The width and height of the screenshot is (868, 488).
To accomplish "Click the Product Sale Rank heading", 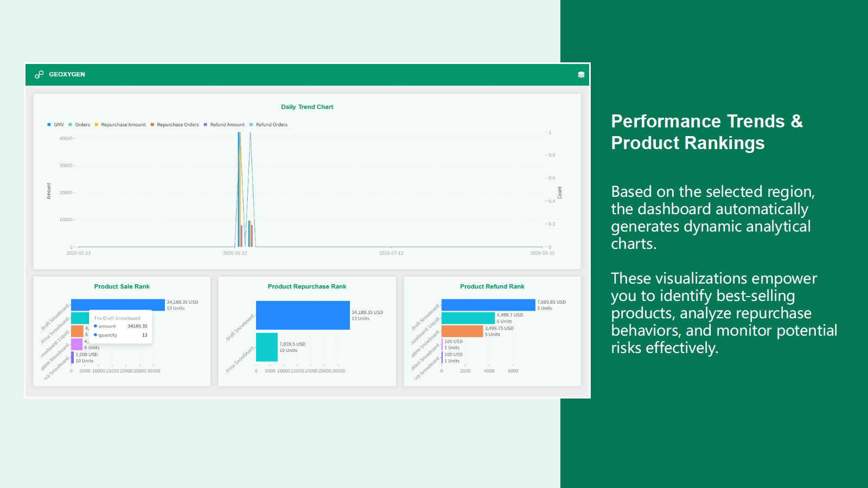I will coord(122,286).
